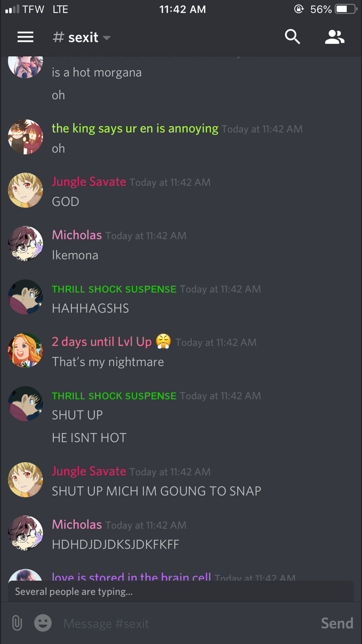The width and height of the screenshot is (362, 644).
Task: Tap the username Micholas above Ikemona
Action: 77,235
